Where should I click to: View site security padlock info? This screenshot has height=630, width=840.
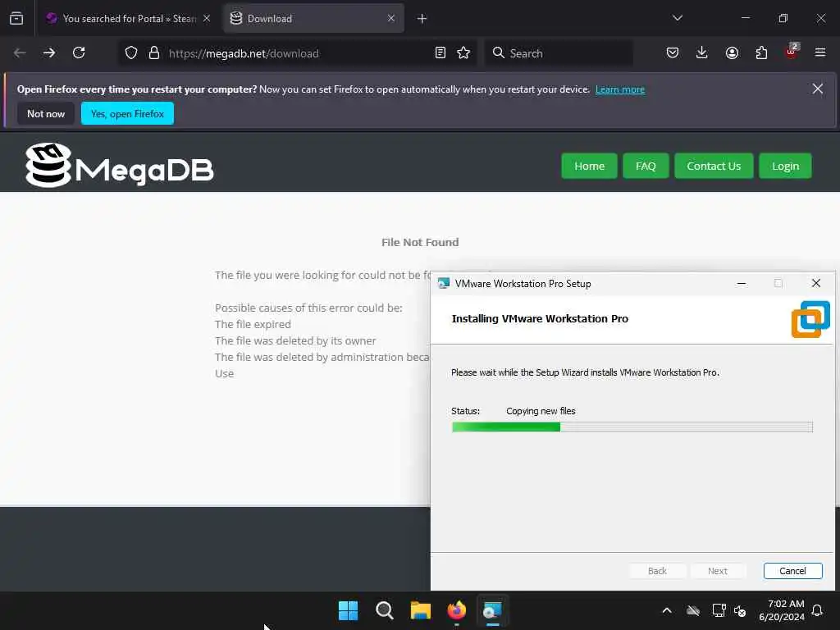(154, 53)
